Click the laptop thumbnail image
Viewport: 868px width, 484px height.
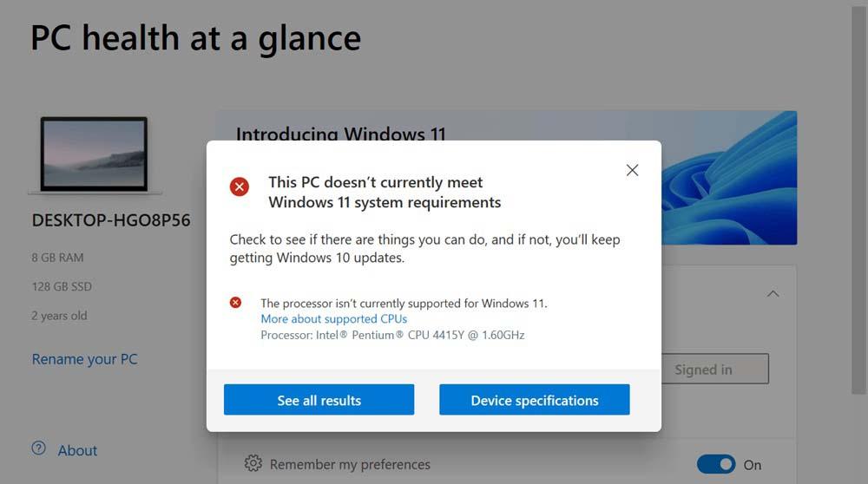94,155
